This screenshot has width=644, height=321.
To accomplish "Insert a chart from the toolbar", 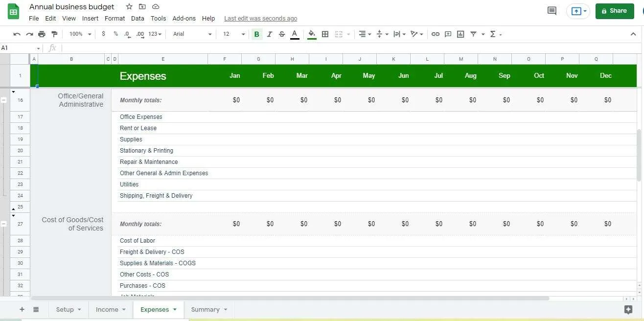I will coord(460,34).
